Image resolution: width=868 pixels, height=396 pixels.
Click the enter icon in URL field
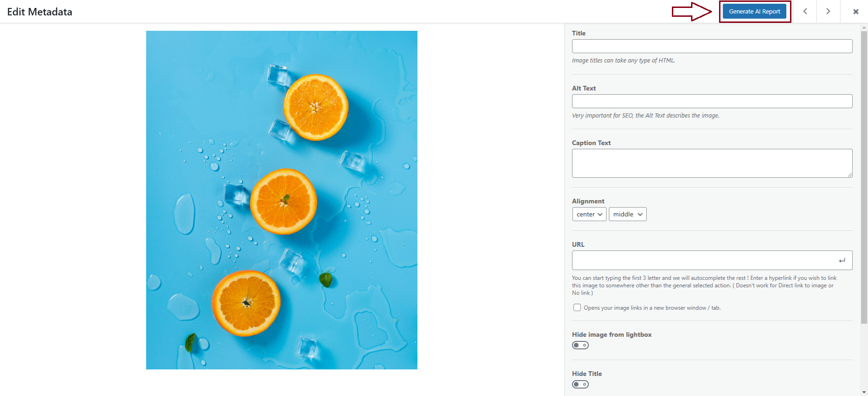[x=842, y=260]
